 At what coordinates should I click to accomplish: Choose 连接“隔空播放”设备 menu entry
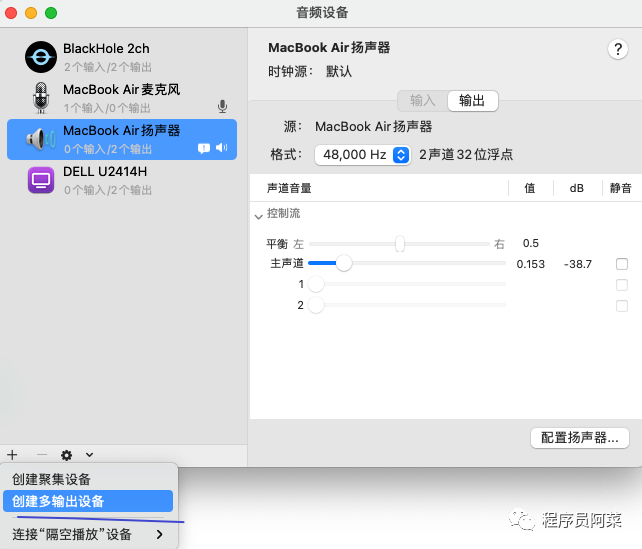tap(88, 534)
